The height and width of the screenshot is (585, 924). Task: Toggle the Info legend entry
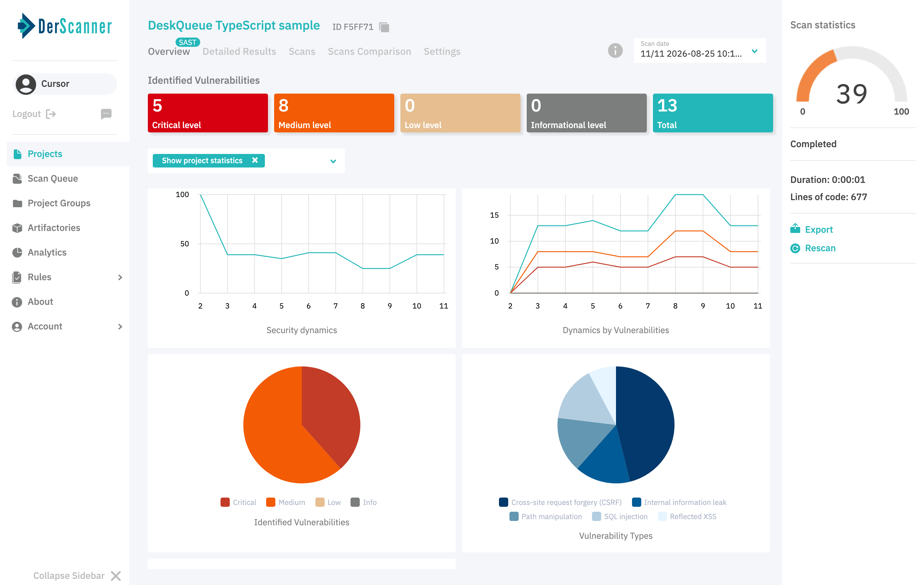pyautogui.click(x=364, y=502)
